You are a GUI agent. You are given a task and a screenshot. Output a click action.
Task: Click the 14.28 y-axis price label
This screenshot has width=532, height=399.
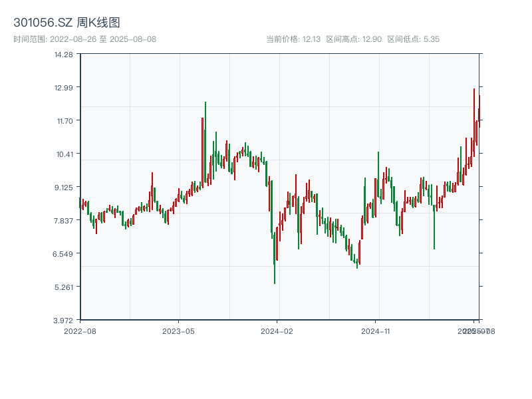pos(64,55)
